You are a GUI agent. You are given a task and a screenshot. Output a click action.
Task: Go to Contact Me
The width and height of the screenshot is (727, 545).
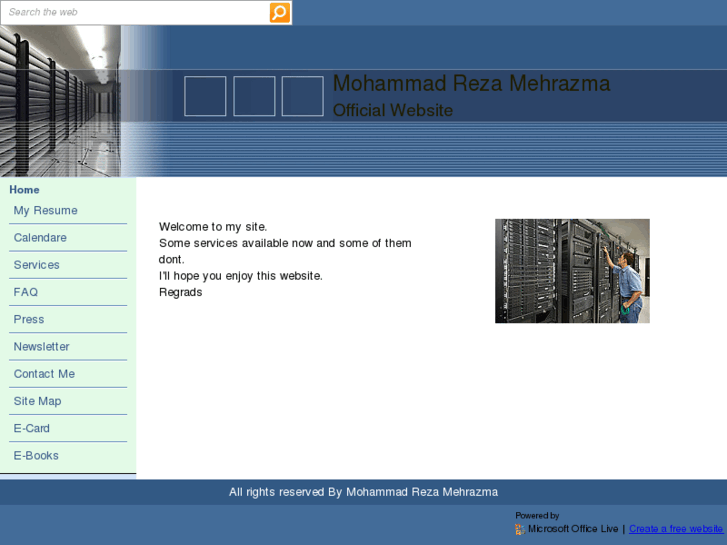pos(44,374)
